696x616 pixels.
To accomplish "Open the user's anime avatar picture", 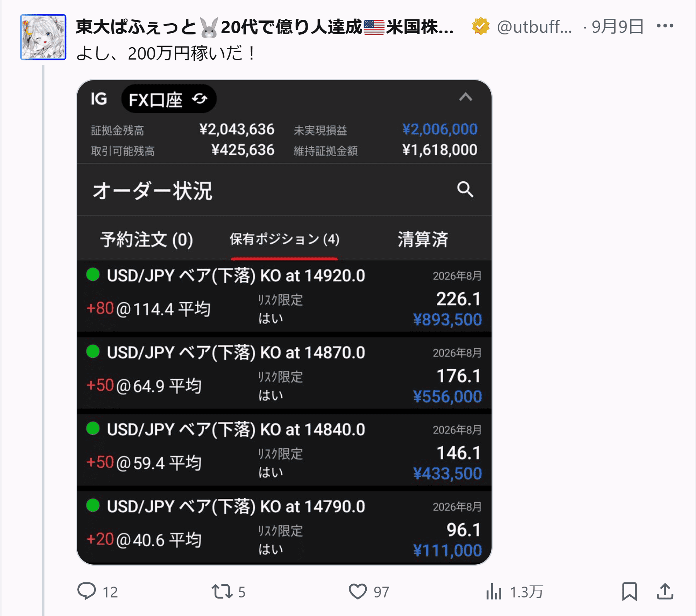I will point(43,37).
